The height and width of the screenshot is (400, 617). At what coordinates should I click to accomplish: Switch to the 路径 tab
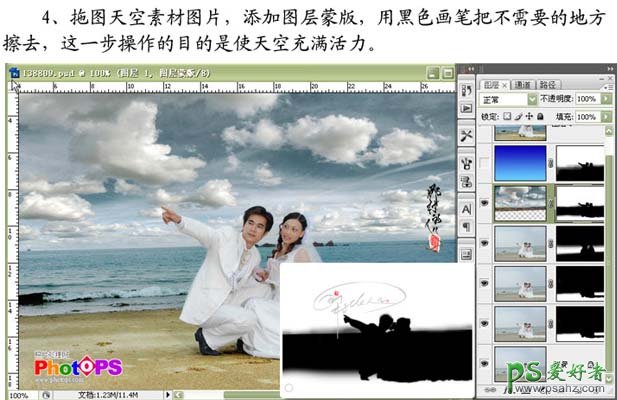[x=548, y=84]
